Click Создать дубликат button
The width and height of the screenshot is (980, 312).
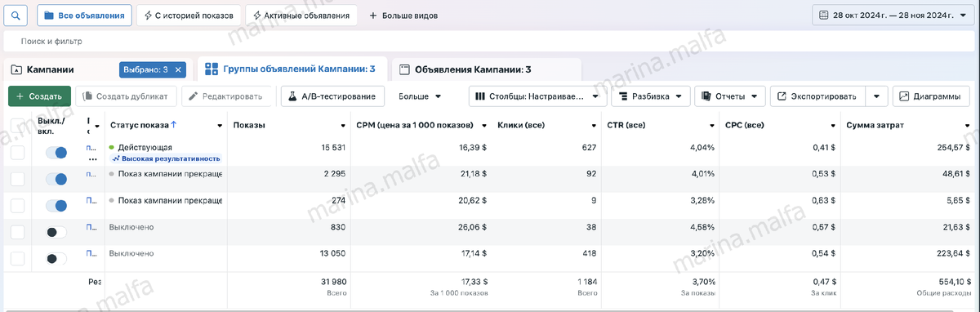126,96
